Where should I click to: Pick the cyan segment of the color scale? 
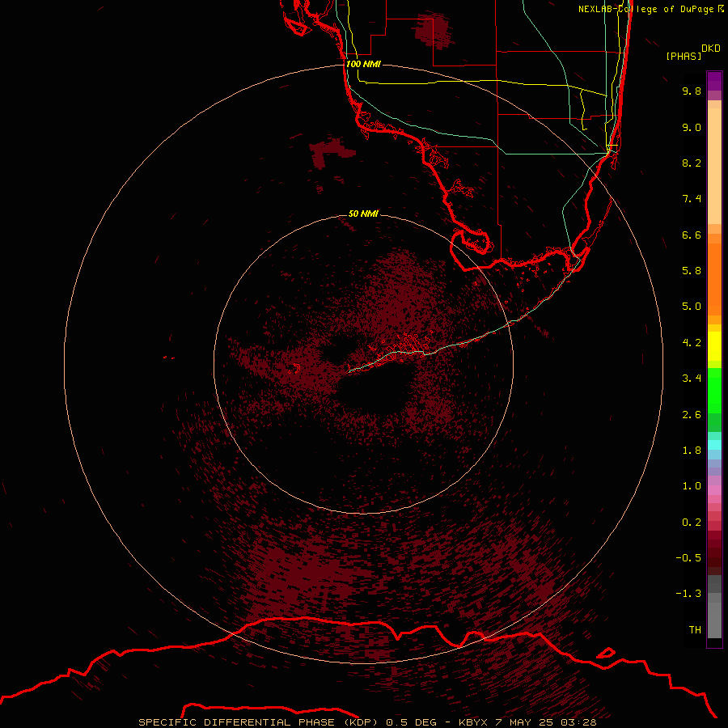tap(714, 445)
